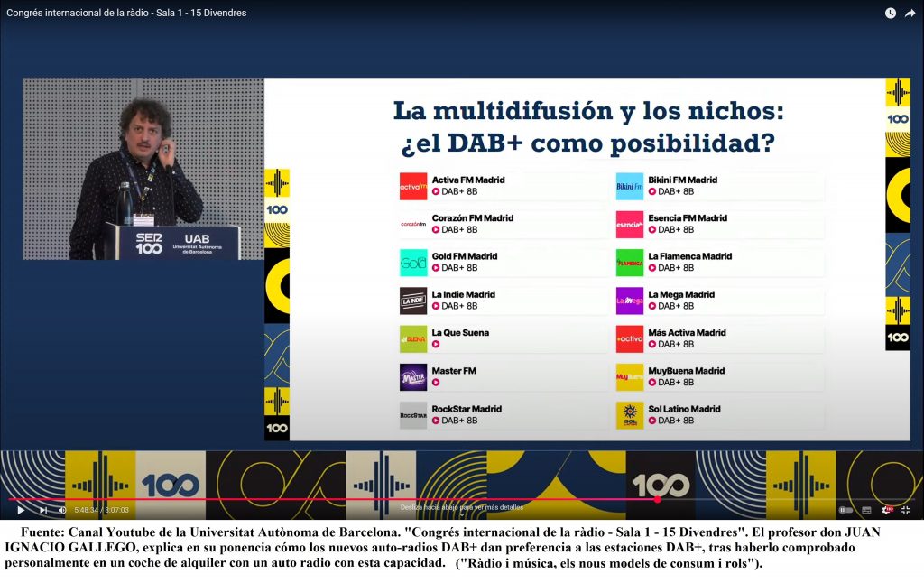Click the RockStar Madrid logo

click(x=413, y=415)
